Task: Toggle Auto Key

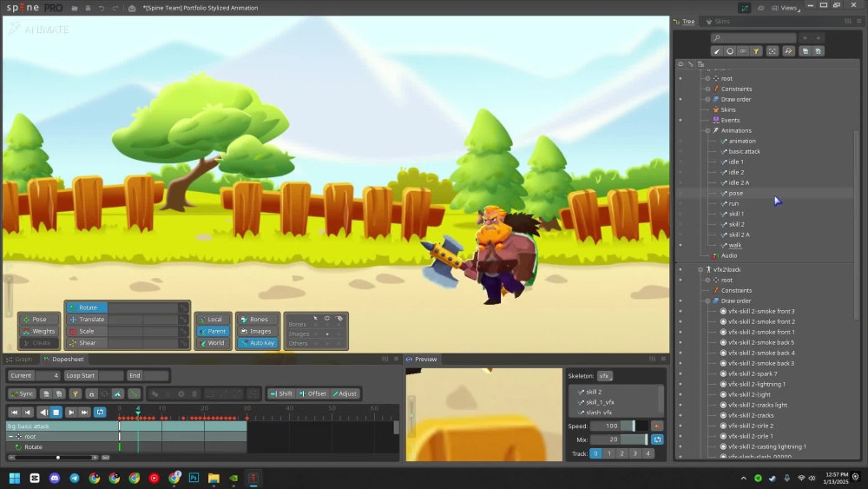Action: [x=258, y=343]
